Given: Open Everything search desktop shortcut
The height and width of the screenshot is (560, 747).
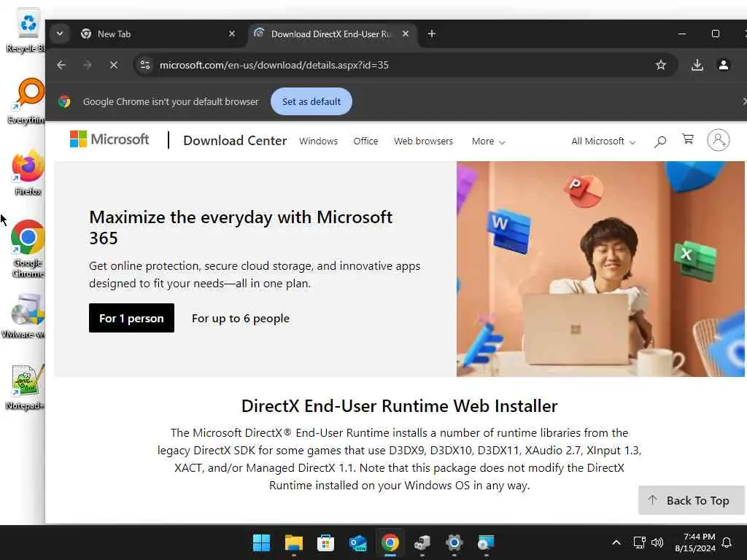Looking at the screenshot, I should pos(27,101).
